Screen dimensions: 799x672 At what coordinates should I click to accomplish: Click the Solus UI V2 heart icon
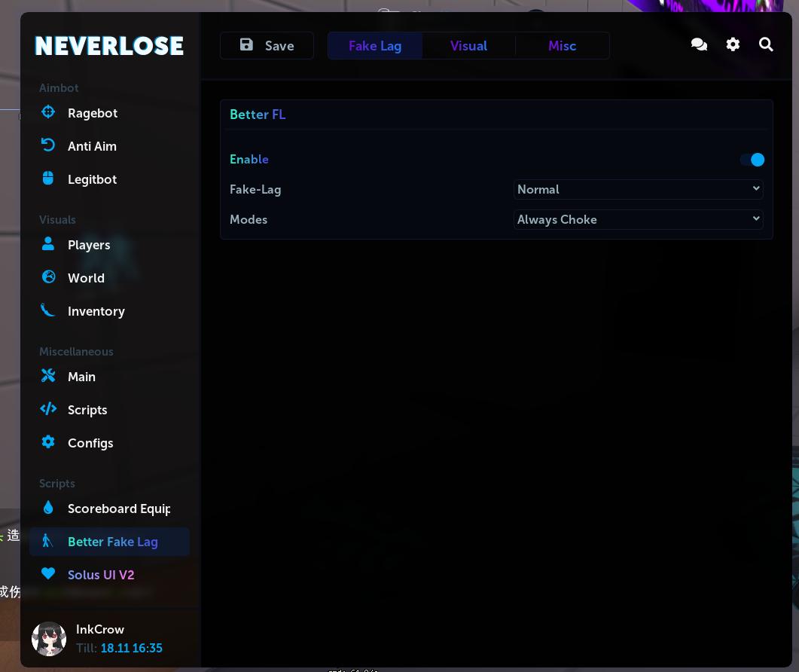[x=48, y=573]
